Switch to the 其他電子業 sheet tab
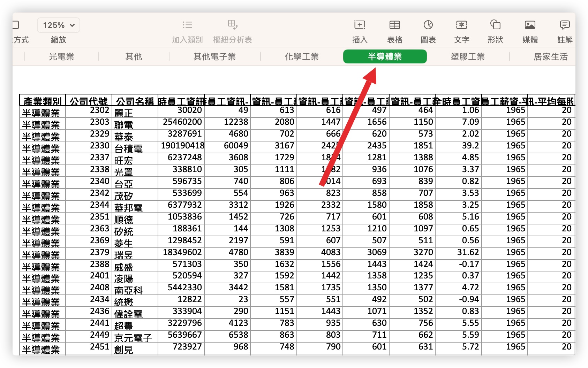The height and width of the screenshot is (368, 588). (x=214, y=56)
